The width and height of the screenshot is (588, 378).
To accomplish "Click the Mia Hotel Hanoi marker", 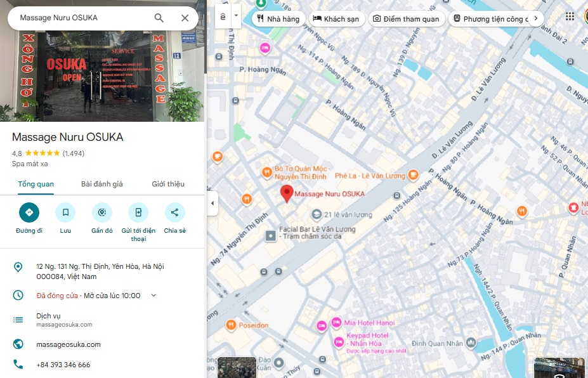I will 336,322.
